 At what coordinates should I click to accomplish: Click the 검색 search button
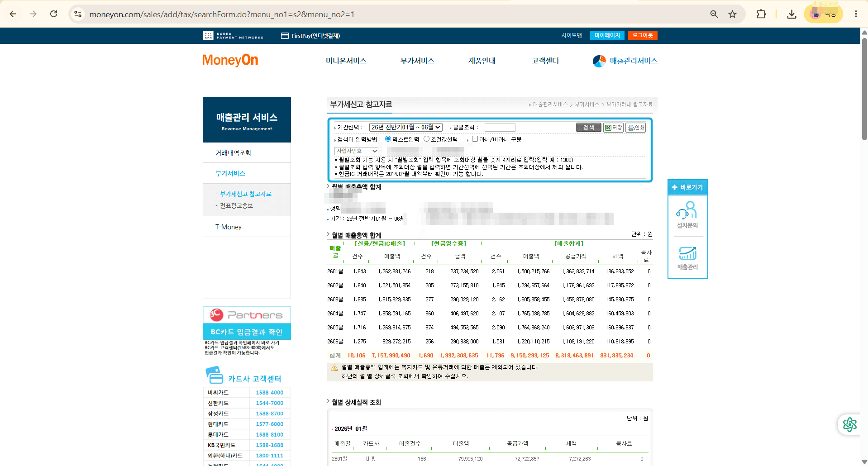pos(588,128)
